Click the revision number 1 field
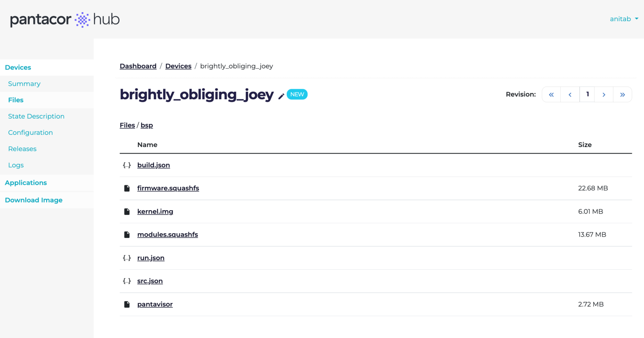The height and width of the screenshot is (338, 644). 587,95
